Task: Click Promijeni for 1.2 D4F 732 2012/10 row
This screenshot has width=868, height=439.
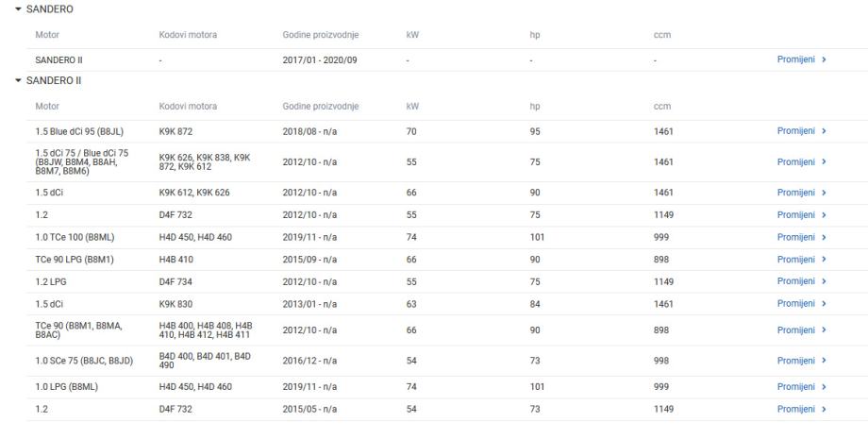Action: (797, 215)
